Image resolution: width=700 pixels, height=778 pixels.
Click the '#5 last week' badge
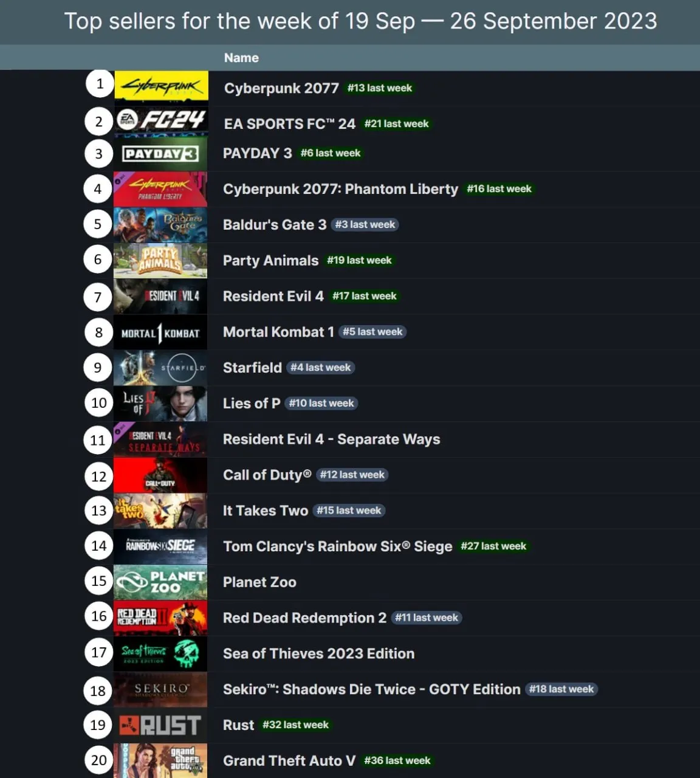tap(372, 332)
